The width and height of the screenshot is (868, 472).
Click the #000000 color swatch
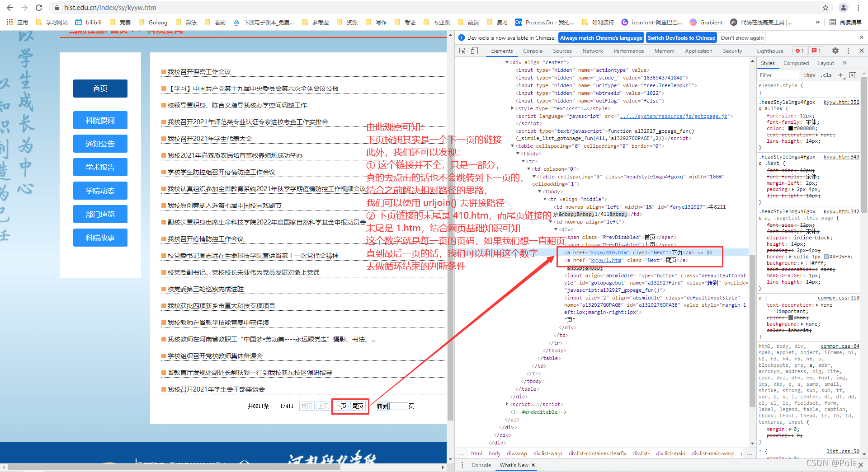[790, 128]
